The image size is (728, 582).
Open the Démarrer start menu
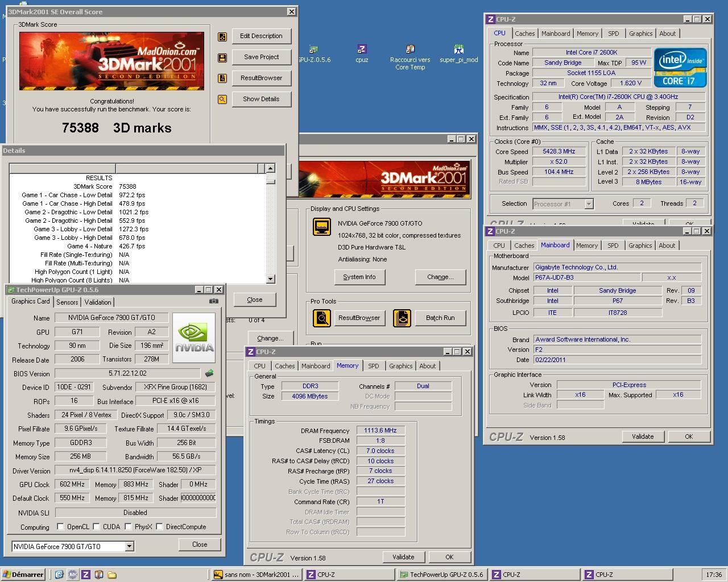pos(23,575)
